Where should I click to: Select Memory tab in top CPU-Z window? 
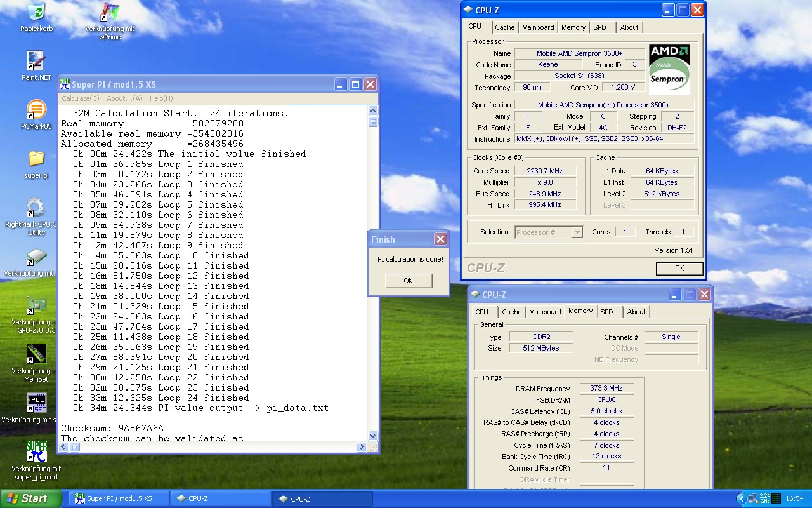click(573, 27)
